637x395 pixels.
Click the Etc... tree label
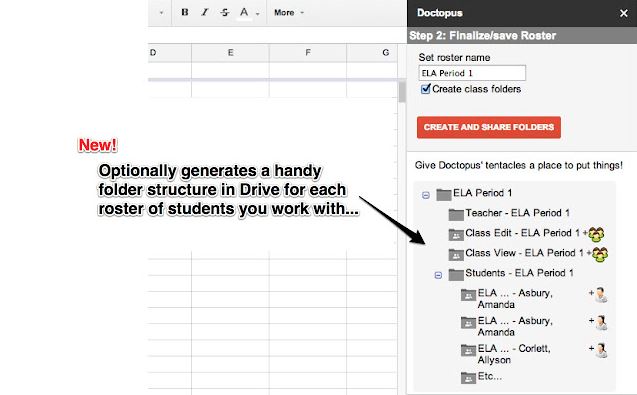pyautogui.click(x=490, y=376)
